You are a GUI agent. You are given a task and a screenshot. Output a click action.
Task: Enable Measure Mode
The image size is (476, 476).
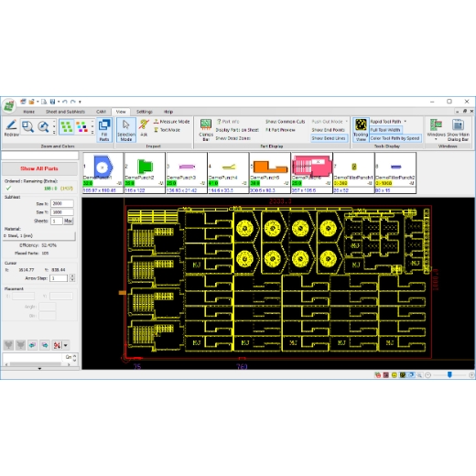coord(171,122)
